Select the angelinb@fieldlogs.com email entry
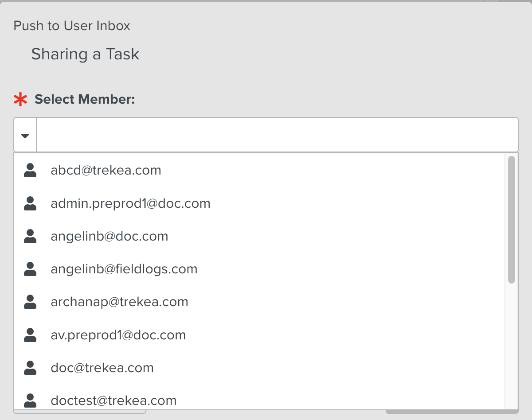The height and width of the screenshot is (420, 532). (x=124, y=269)
